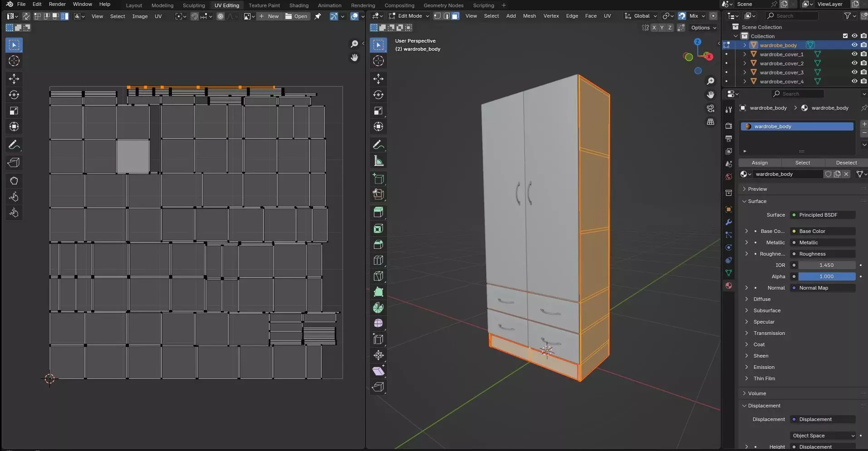Toggle Collection eye visibility
This screenshot has height=451, width=868.
pyautogui.click(x=854, y=36)
